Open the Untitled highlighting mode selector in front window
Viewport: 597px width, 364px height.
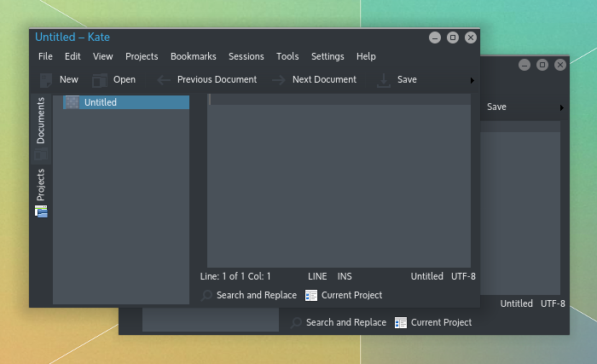(426, 276)
